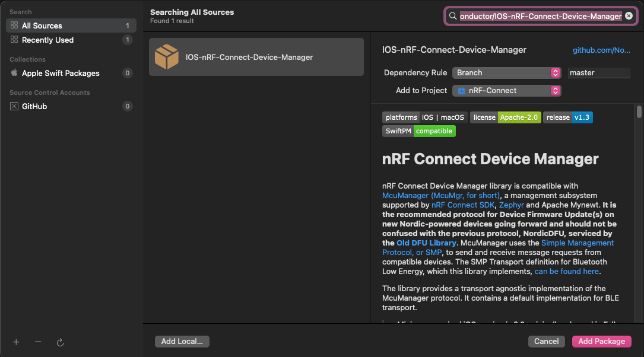The width and height of the screenshot is (644, 357).
Task: Select Recently Used in sidebar
Action: click(71, 40)
